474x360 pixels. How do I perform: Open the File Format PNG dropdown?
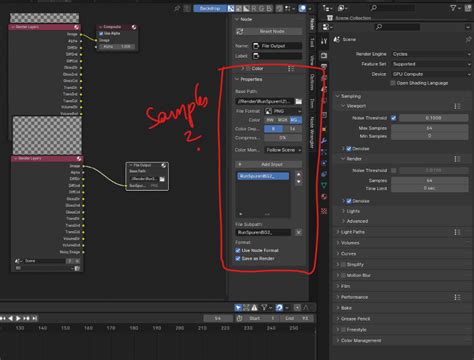[283, 111]
